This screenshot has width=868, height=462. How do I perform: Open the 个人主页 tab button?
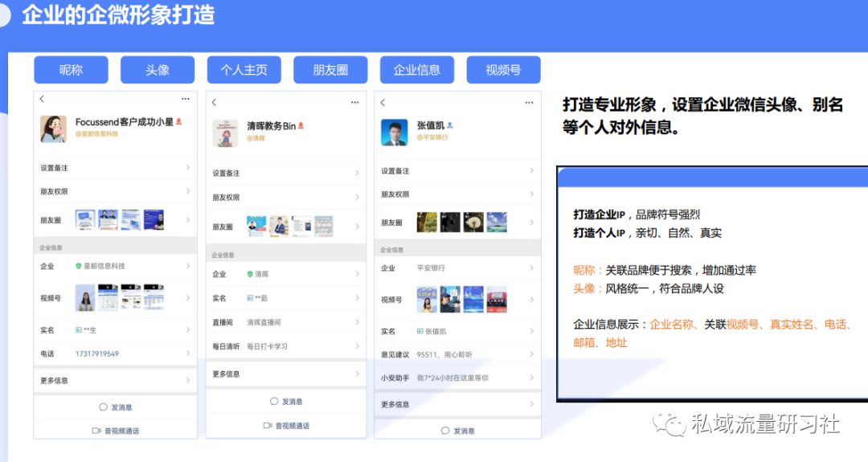(x=244, y=70)
